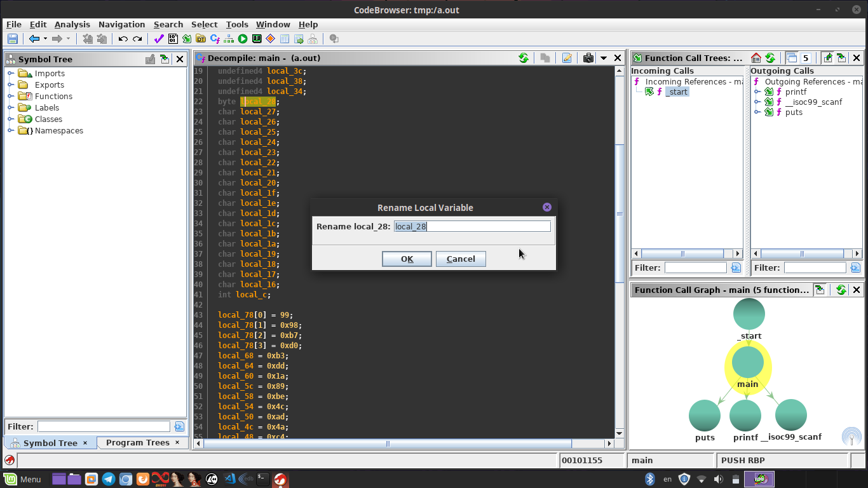
Task: Click the Save program floppy icon
Action: [x=12, y=39]
